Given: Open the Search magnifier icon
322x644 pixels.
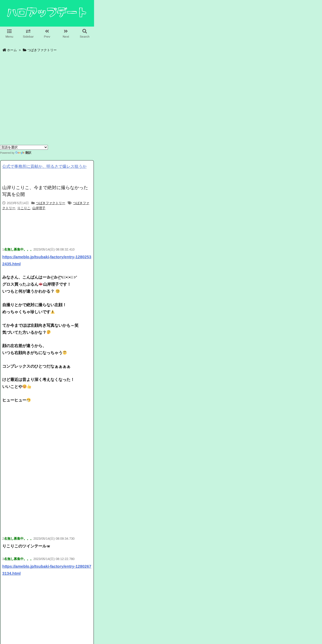Looking at the screenshot, I should pyautogui.click(x=85, y=31).
